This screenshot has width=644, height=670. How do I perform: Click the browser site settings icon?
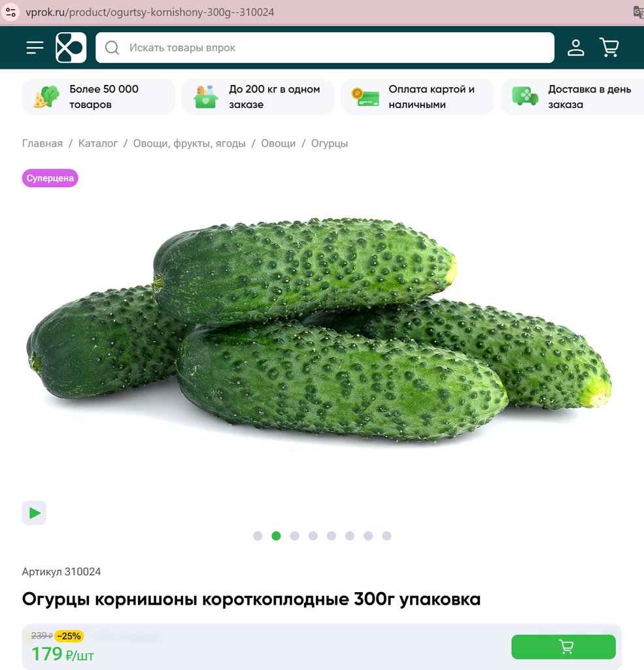point(10,12)
